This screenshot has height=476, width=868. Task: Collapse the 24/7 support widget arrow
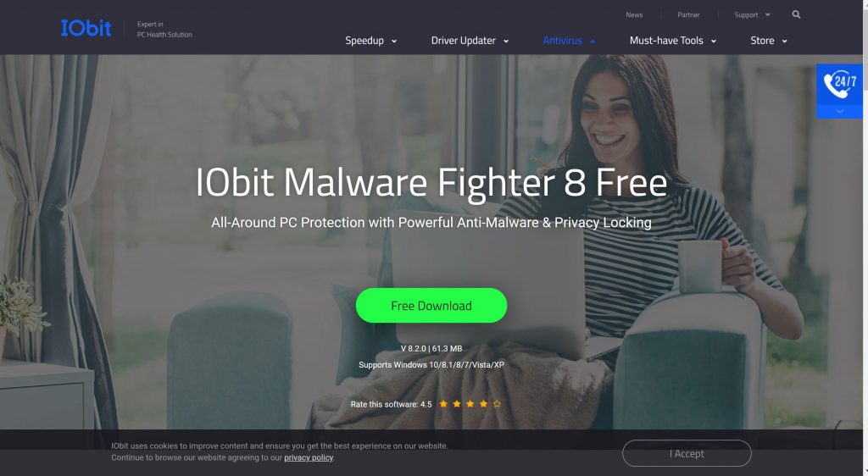[x=839, y=112]
